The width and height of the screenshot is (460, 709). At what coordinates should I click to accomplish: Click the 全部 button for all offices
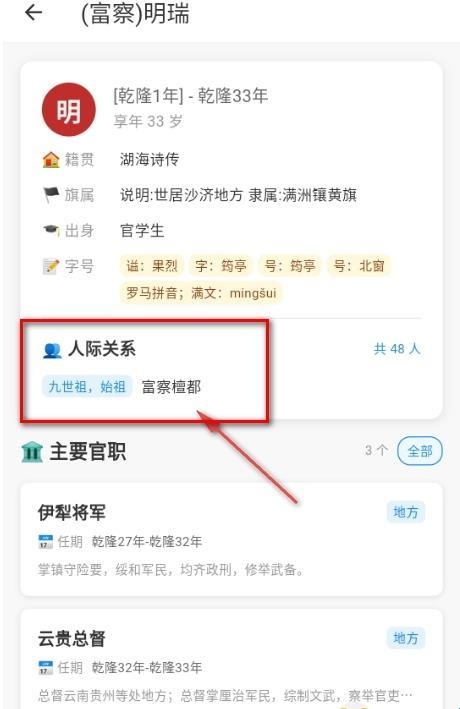pos(420,451)
